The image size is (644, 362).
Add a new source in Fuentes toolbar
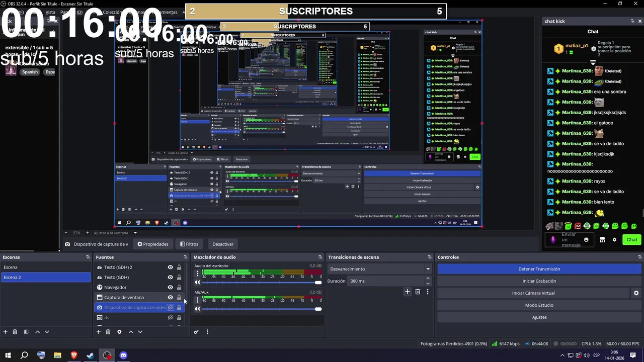[x=99, y=332]
